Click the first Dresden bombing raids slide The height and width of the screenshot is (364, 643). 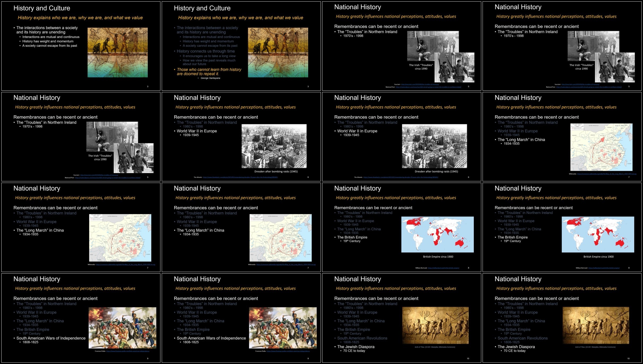coord(241,137)
